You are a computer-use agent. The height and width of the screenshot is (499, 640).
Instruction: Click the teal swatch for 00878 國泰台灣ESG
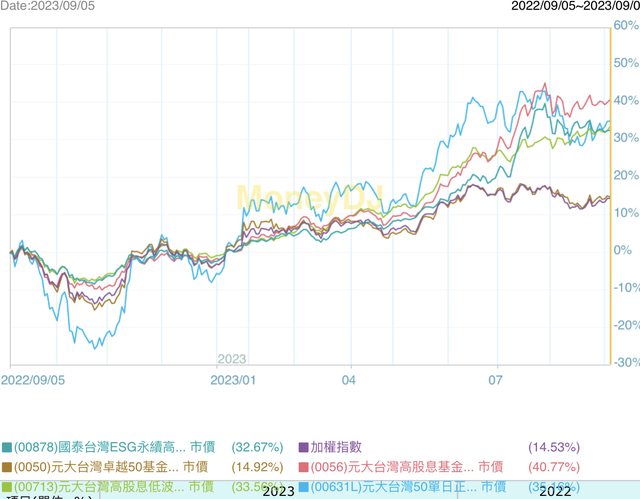pos(7,447)
